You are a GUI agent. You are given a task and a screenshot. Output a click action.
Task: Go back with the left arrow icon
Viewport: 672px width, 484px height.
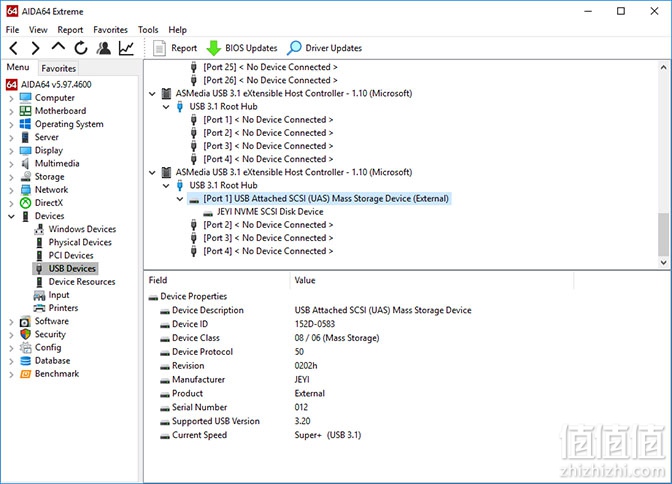pyautogui.click(x=14, y=48)
